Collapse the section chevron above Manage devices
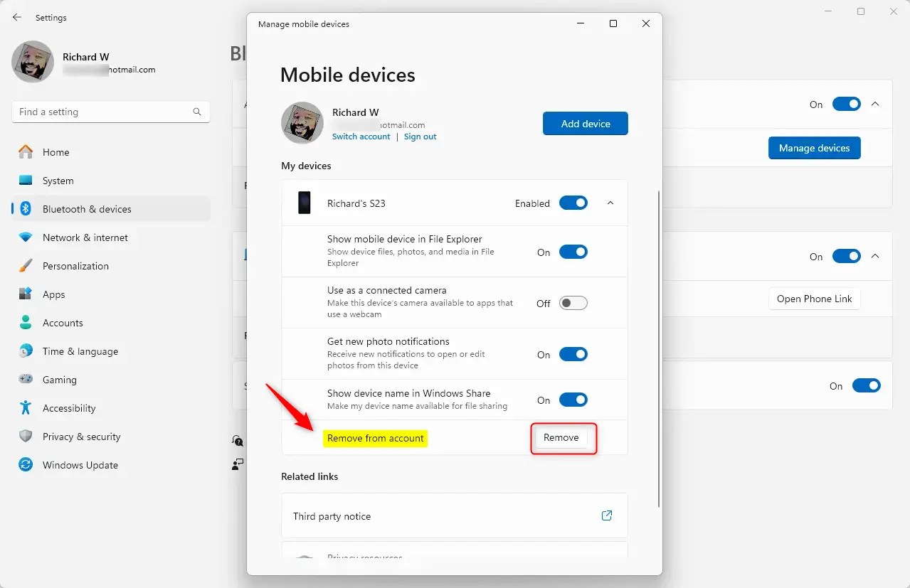The width and height of the screenshot is (910, 588). pos(876,104)
